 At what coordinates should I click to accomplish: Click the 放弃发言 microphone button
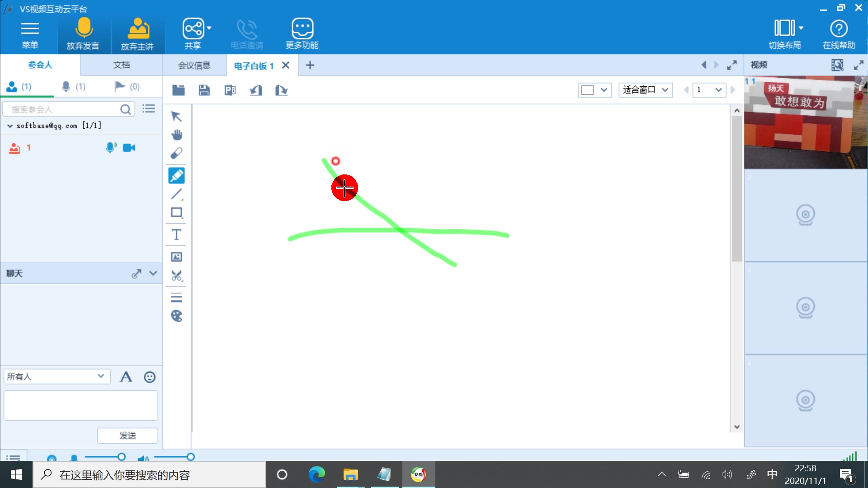tap(83, 35)
